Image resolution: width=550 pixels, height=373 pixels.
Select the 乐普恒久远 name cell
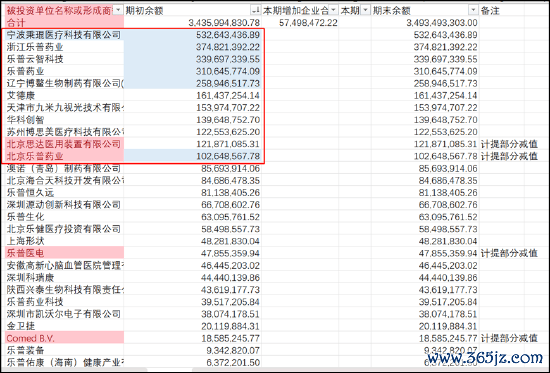coord(64,193)
